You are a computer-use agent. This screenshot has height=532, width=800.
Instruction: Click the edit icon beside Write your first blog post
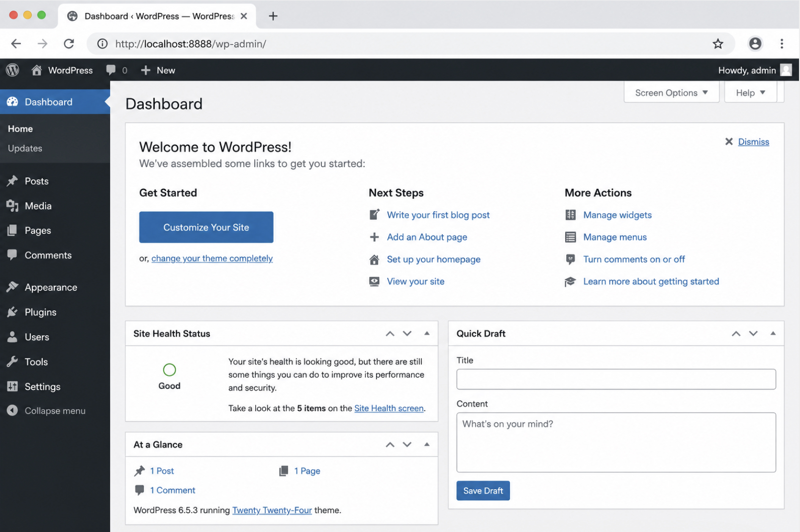click(x=375, y=215)
